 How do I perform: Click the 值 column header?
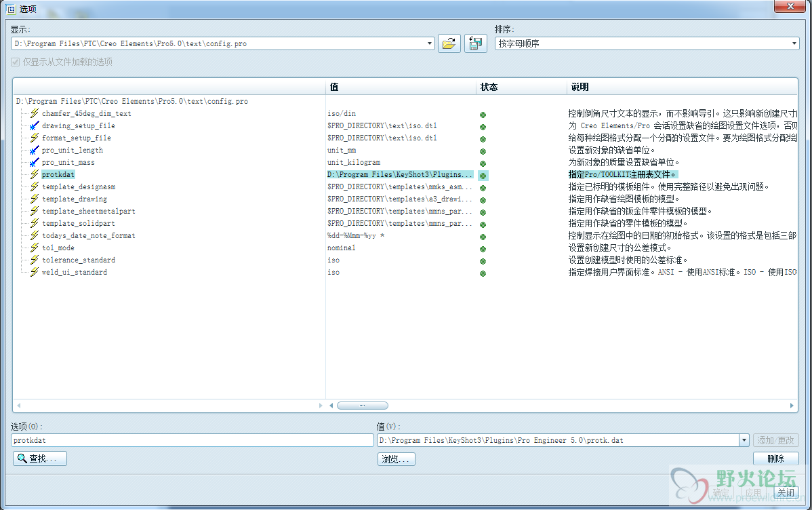pyautogui.click(x=401, y=87)
